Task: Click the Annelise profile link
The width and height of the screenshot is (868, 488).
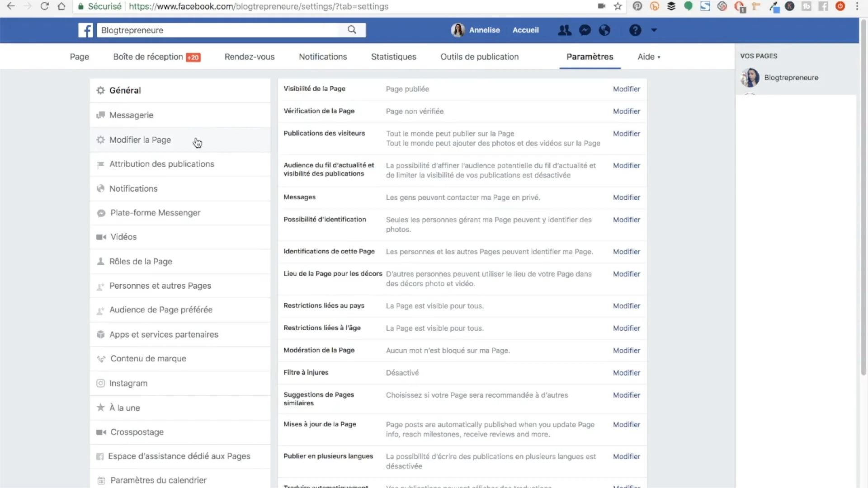Action: point(484,30)
